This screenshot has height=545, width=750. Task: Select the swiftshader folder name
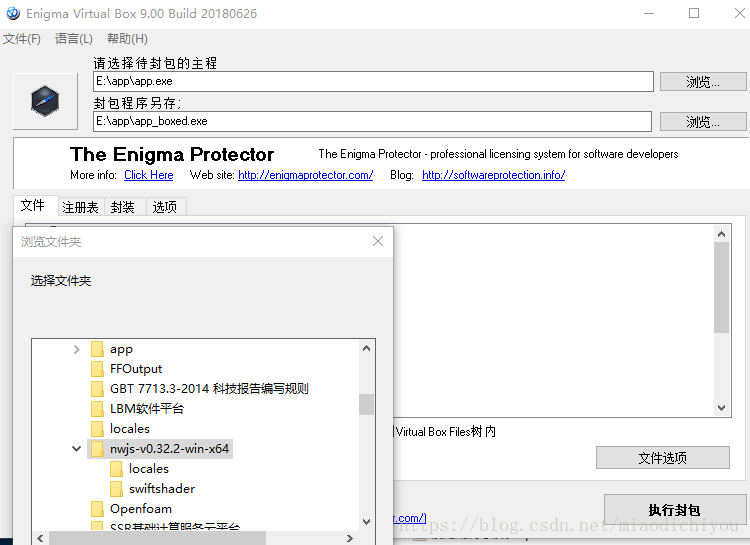click(x=162, y=489)
